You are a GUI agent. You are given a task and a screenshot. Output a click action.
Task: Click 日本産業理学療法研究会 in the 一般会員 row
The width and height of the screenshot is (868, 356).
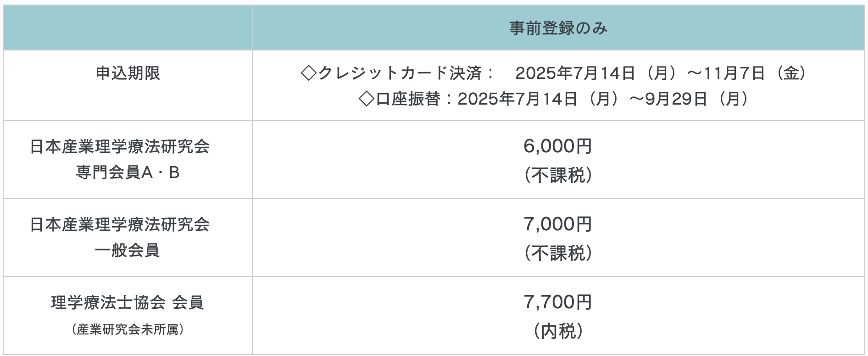click(x=120, y=225)
